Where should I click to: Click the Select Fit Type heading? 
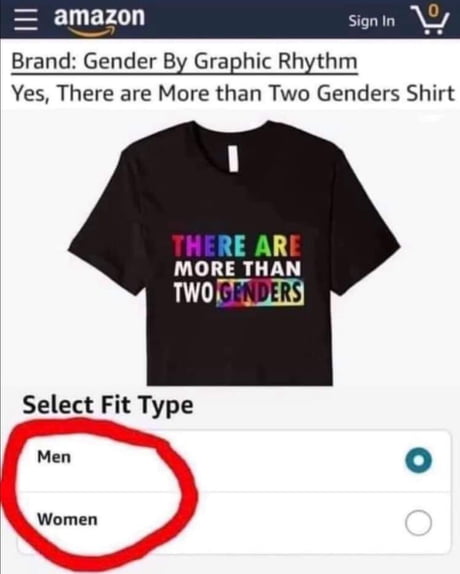coord(108,406)
